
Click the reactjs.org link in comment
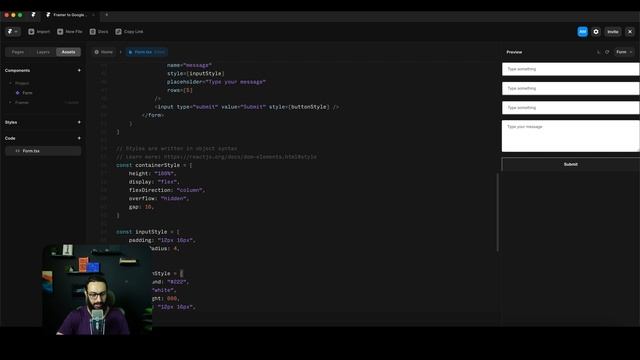240,157
